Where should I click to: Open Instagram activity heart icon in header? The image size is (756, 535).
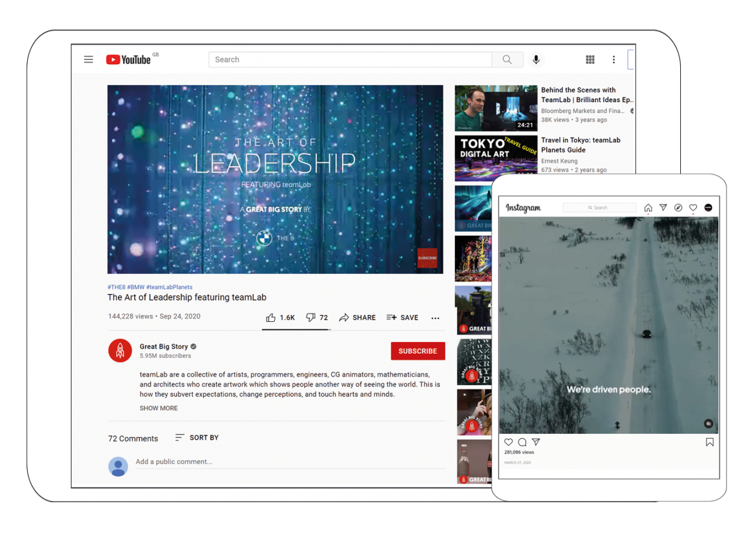click(693, 207)
